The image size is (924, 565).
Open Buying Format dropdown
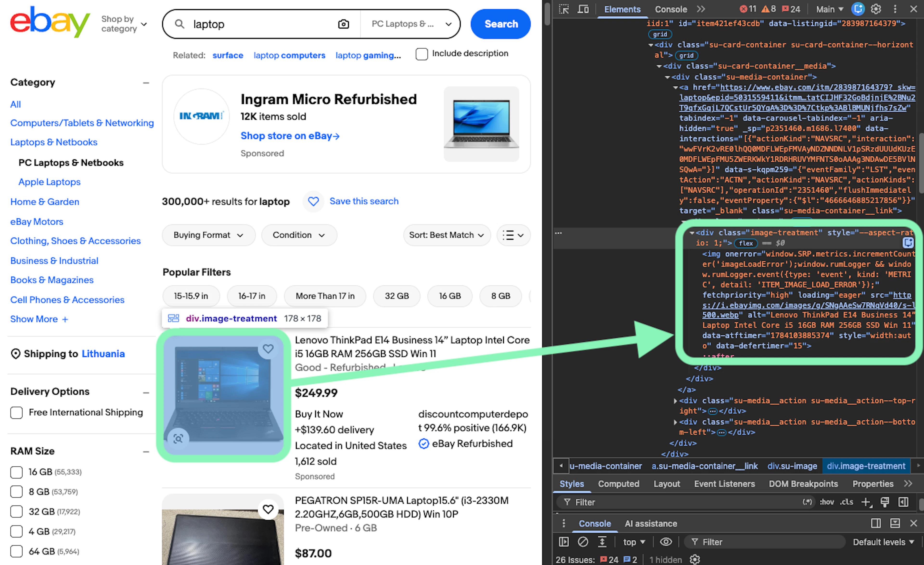[x=208, y=235]
